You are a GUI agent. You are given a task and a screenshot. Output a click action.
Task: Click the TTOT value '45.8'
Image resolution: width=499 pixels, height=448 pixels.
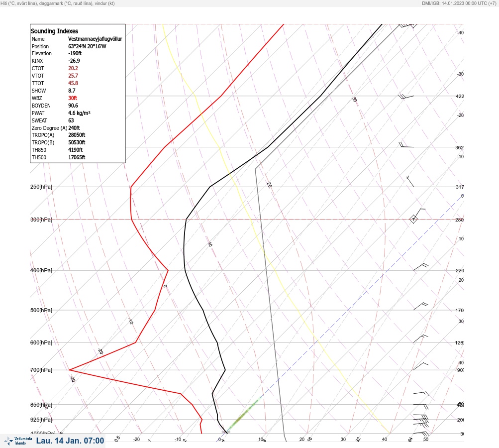(73, 83)
